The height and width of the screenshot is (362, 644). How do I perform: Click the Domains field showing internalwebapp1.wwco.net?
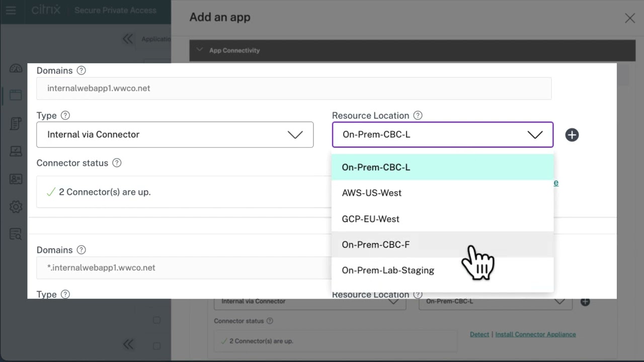pos(294,88)
